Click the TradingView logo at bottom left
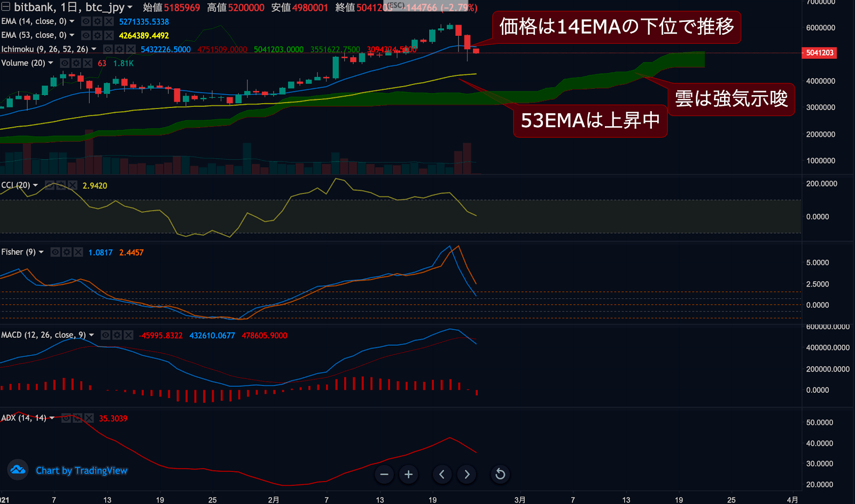This screenshot has width=855, height=504. tap(18, 470)
